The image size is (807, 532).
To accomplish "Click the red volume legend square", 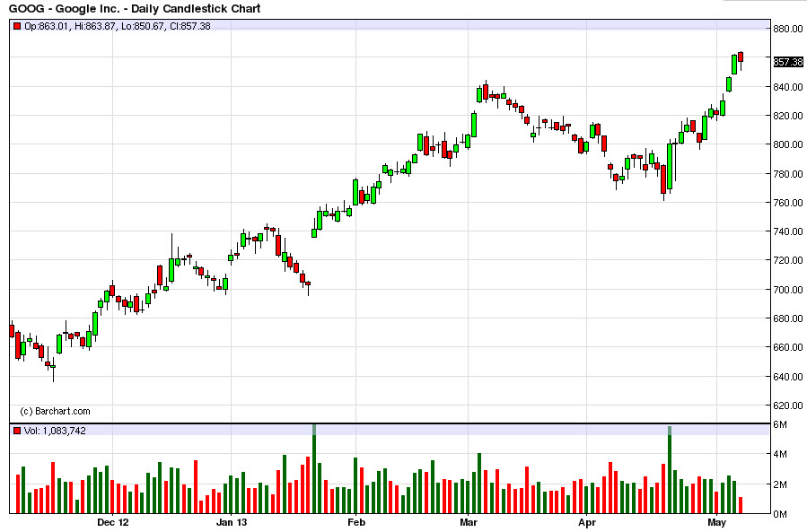I will point(17,431).
